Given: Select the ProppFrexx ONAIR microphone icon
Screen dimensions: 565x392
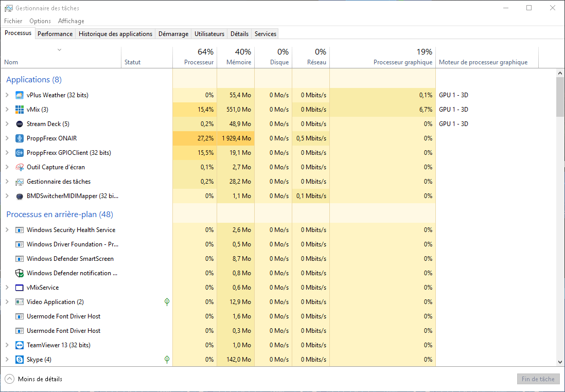Looking at the screenshot, I should click(x=20, y=138).
